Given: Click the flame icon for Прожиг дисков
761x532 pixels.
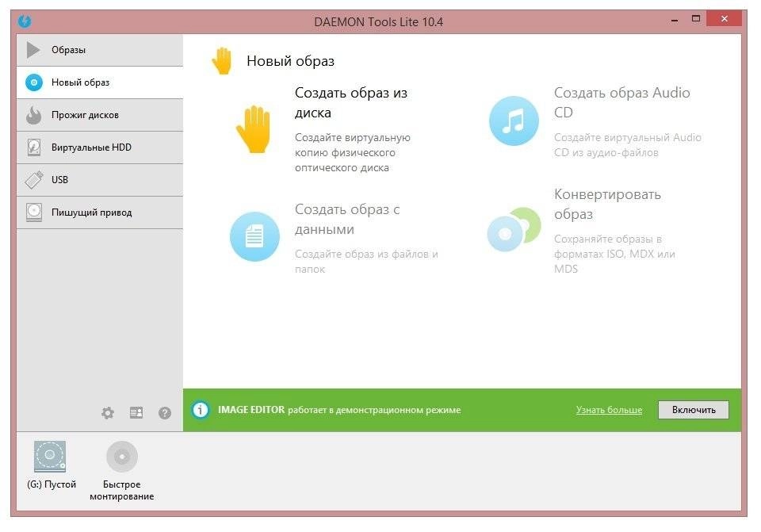Looking at the screenshot, I should pyautogui.click(x=33, y=115).
